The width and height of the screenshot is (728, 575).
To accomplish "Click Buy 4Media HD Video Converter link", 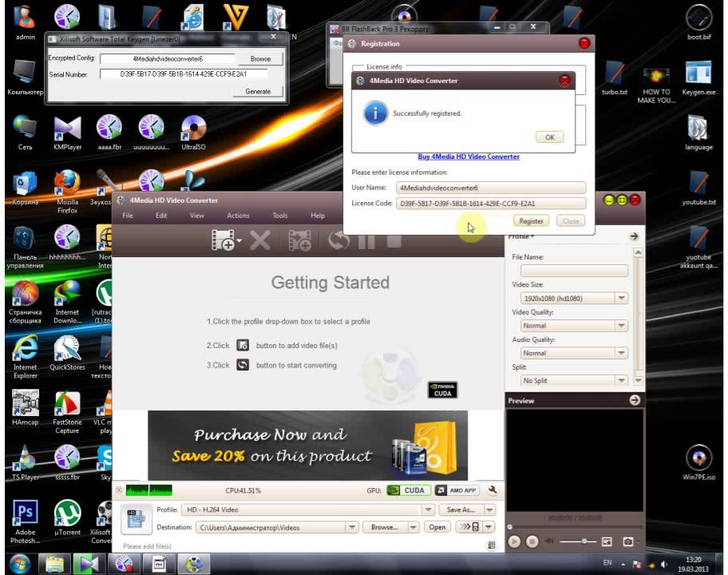I will (x=469, y=157).
